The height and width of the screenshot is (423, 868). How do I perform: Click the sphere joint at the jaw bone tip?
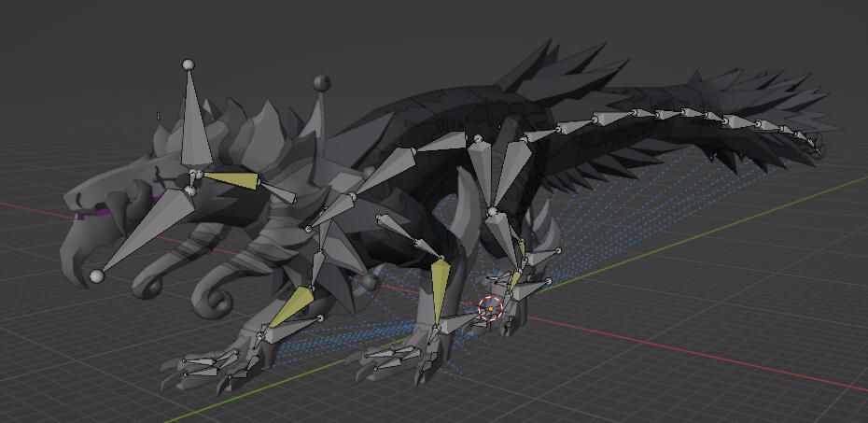[x=96, y=275]
